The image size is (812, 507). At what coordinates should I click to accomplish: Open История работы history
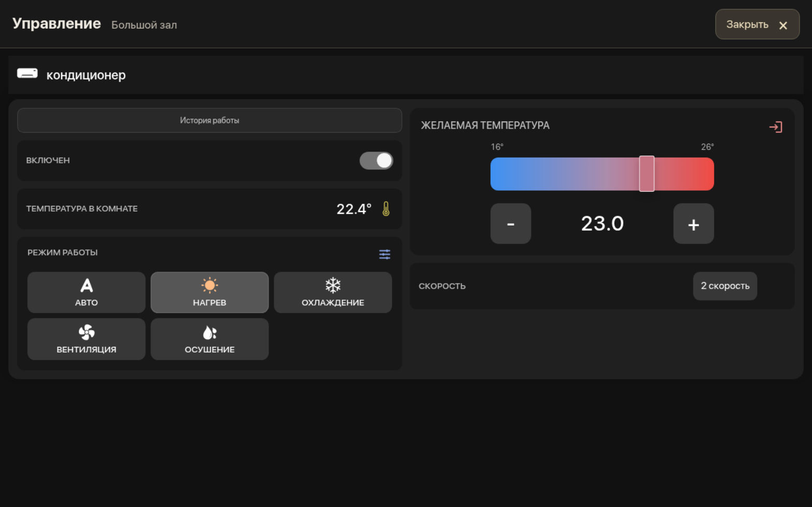[209, 120]
